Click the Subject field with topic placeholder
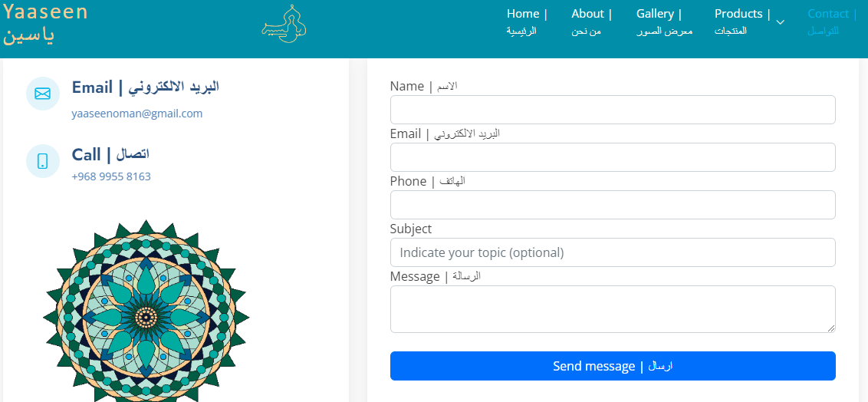 point(612,252)
